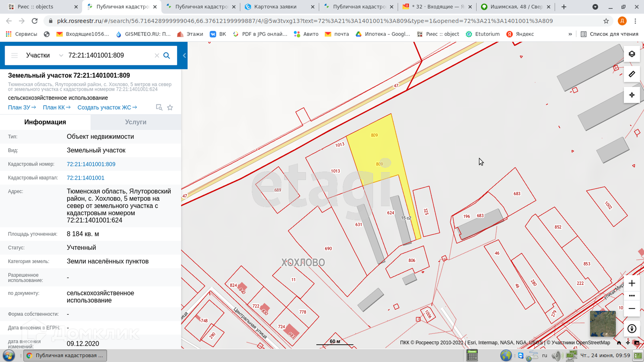Image resolution: width=644 pixels, height=362 pixels.
Task: Open the hamburger menu in search bar
Action: pos(14,56)
